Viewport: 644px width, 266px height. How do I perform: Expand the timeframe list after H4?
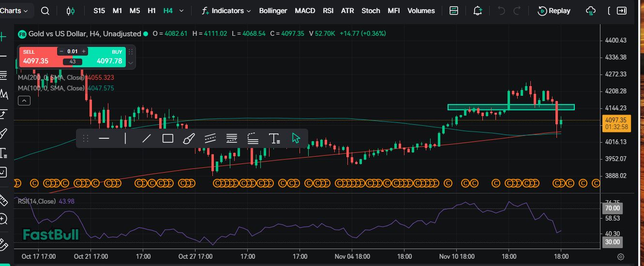pos(181,11)
